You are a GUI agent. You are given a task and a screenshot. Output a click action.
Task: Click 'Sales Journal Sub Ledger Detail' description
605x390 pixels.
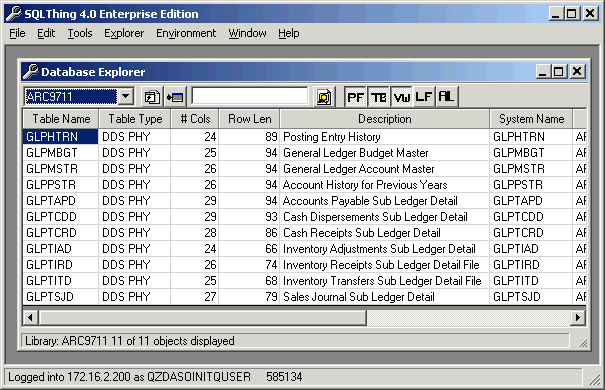(x=358, y=297)
